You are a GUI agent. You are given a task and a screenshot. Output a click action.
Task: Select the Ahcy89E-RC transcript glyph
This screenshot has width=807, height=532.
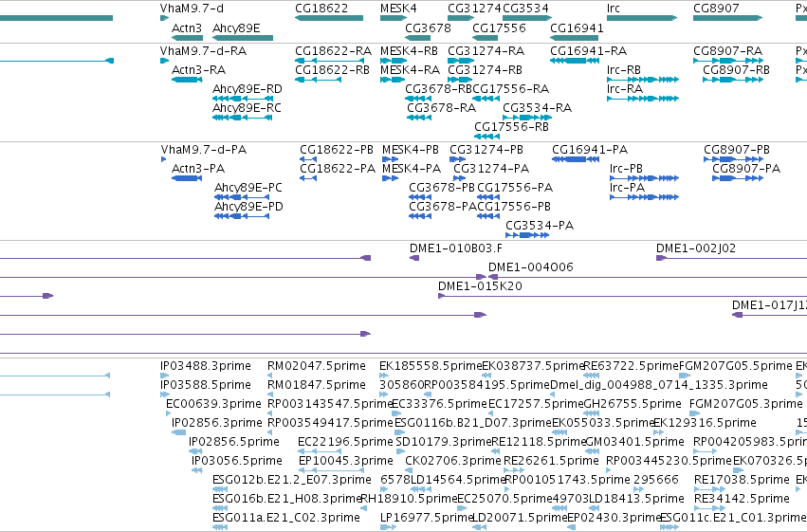pyautogui.click(x=243, y=118)
